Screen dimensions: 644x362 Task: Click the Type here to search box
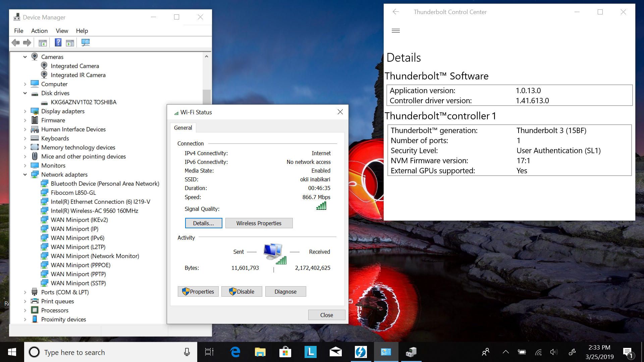(x=110, y=352)
